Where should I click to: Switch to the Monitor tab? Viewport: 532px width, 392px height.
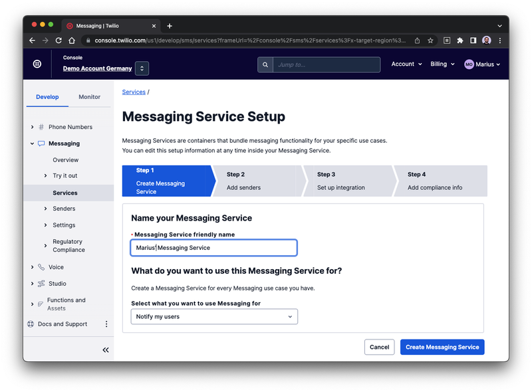89,96
